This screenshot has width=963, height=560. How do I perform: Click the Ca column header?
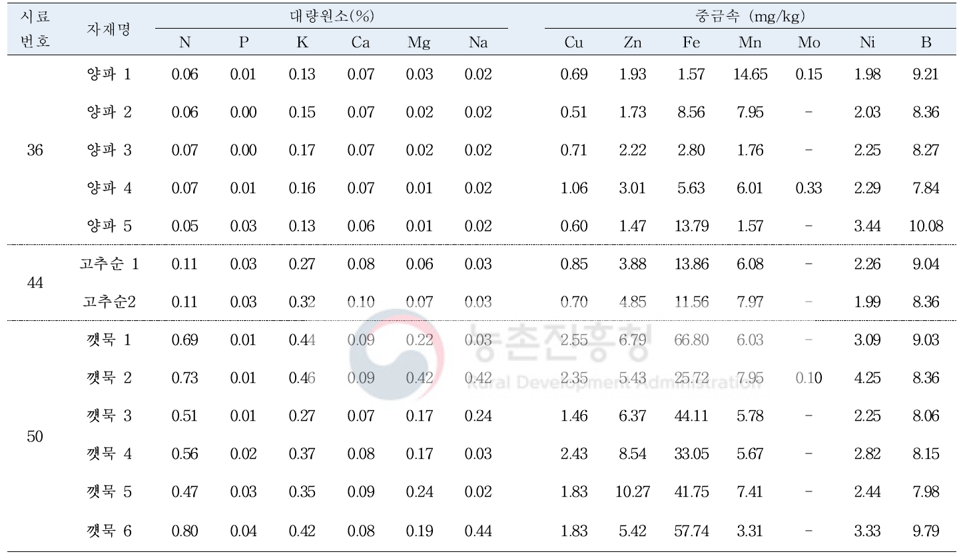[360, 43]
